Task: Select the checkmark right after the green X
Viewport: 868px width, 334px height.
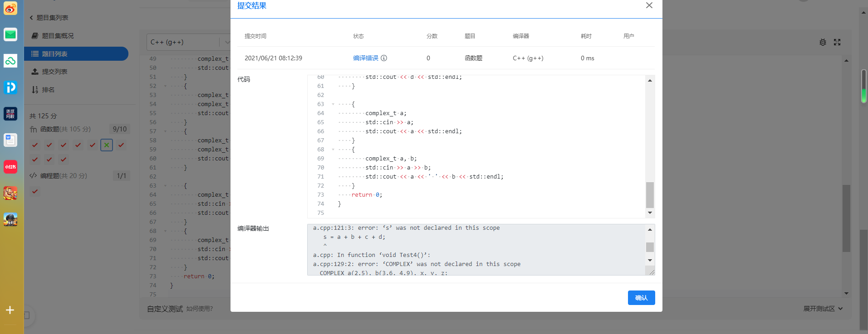Action: (x=121, y=145)
